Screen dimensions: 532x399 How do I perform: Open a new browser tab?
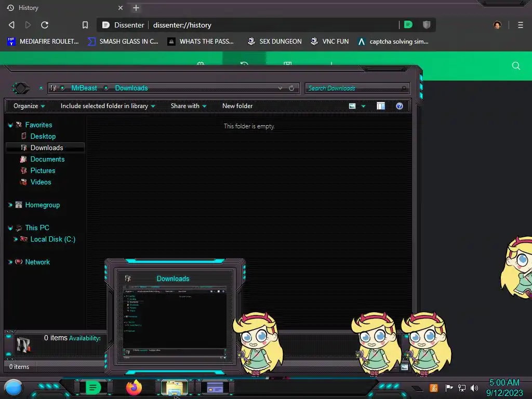[x=136, y=7]
